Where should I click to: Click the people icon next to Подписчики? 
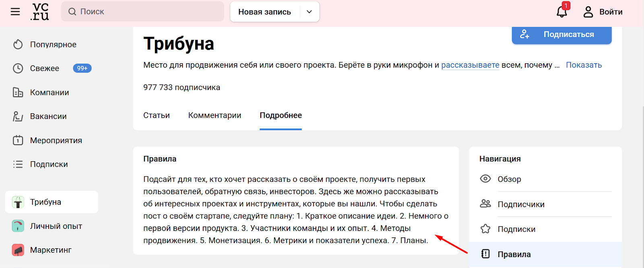(x=485, y=204)
